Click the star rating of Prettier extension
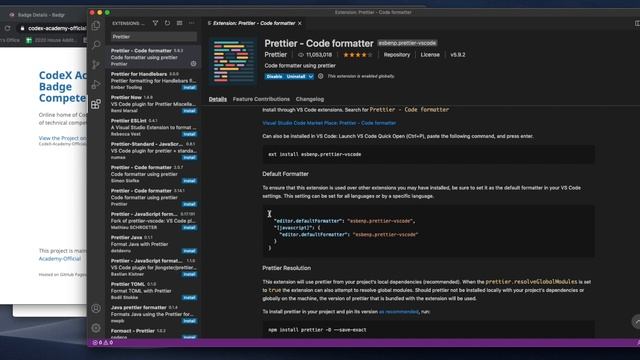This screenshot has width=640, height=360. [358, 55]
